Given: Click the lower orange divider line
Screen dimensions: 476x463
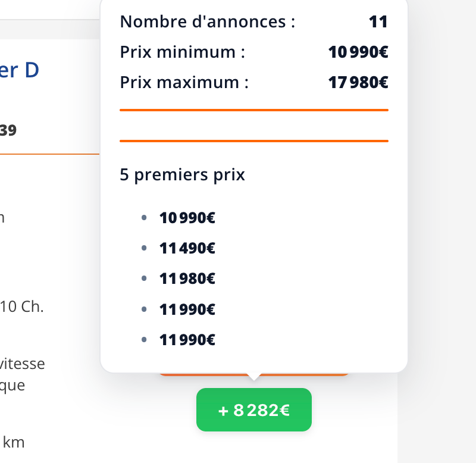Looking at the screenshot, I should (254, 142).
